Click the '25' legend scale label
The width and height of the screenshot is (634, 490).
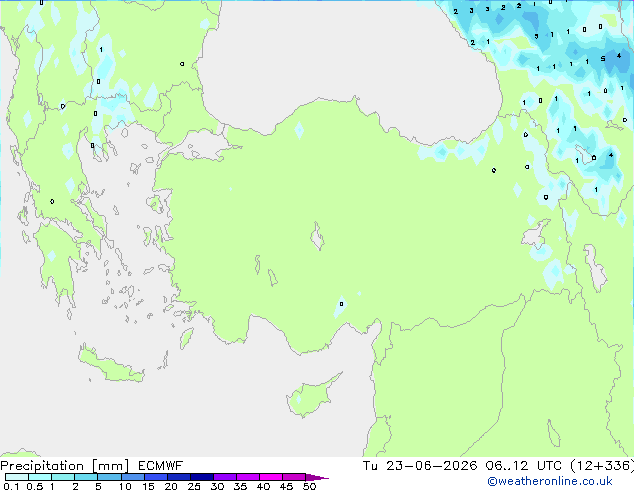pos(194,486)
